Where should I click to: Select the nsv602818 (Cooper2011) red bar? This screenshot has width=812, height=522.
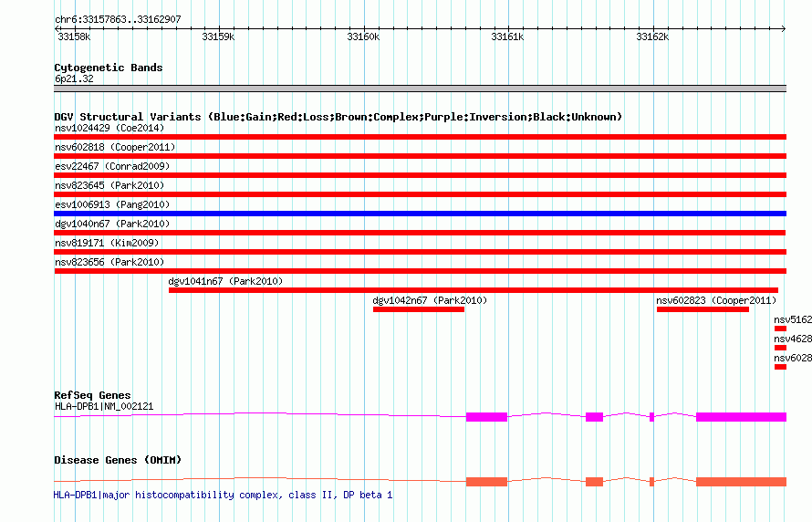(x=420, y=156)
